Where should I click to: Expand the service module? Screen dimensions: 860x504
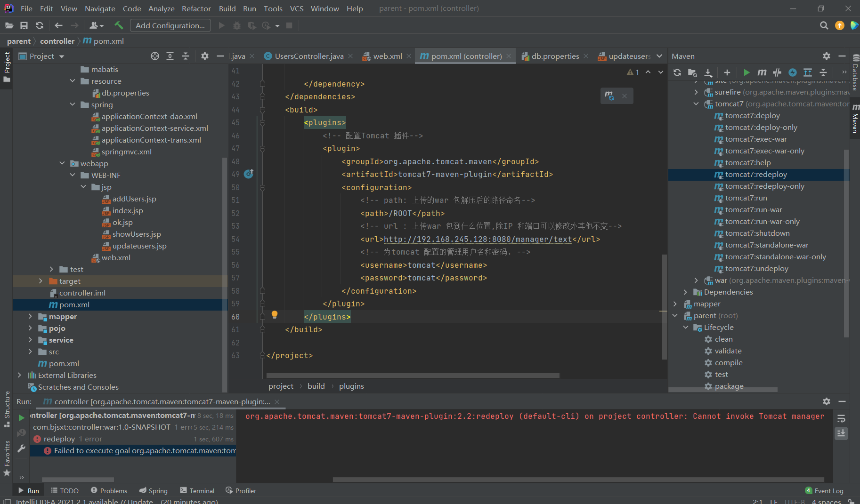pos(30,340)
